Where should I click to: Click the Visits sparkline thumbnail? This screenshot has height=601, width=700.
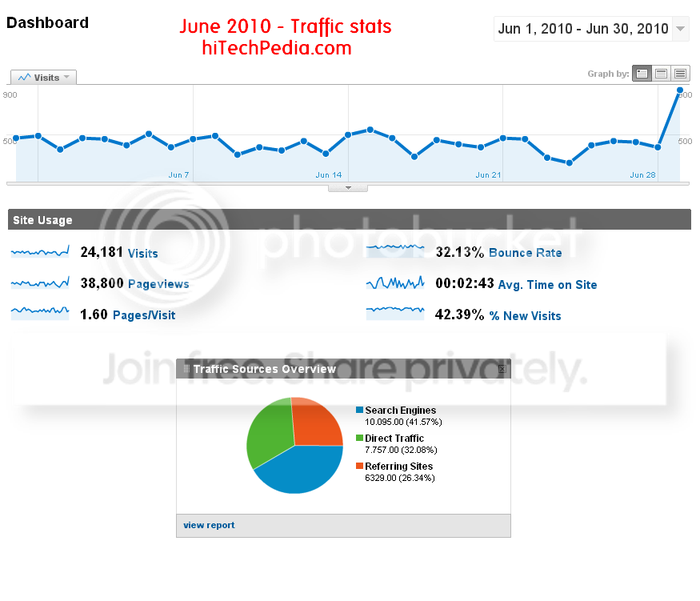click(x=40, y=252)
